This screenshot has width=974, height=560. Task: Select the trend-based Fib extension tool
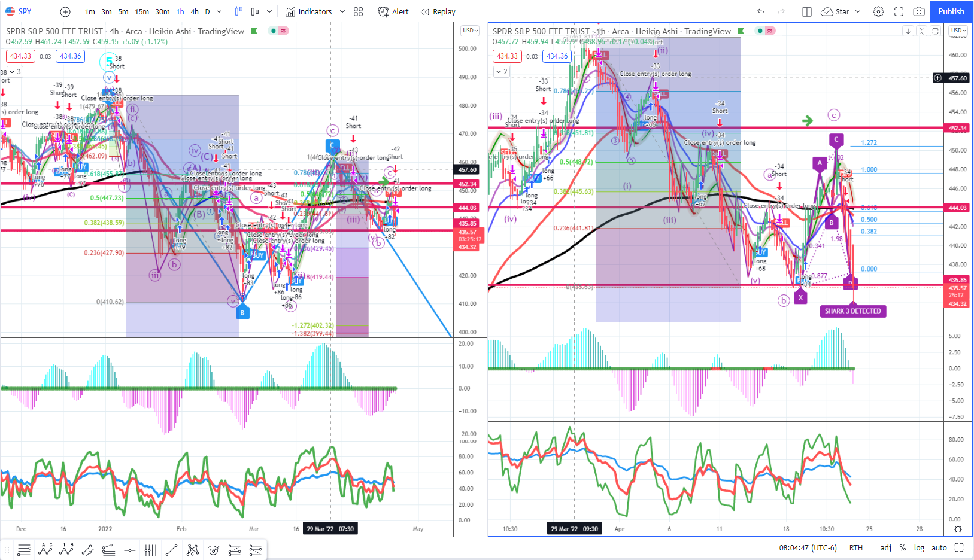click(234, 549)
